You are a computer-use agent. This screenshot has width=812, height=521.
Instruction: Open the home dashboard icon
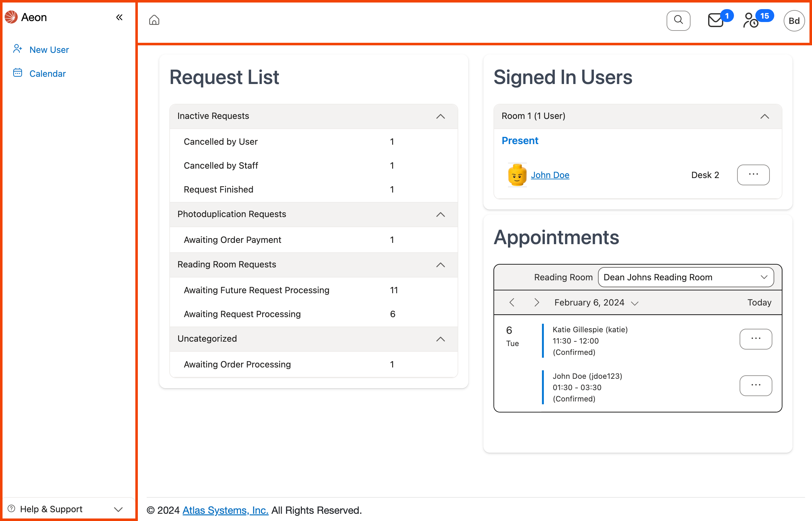[154, 20]
